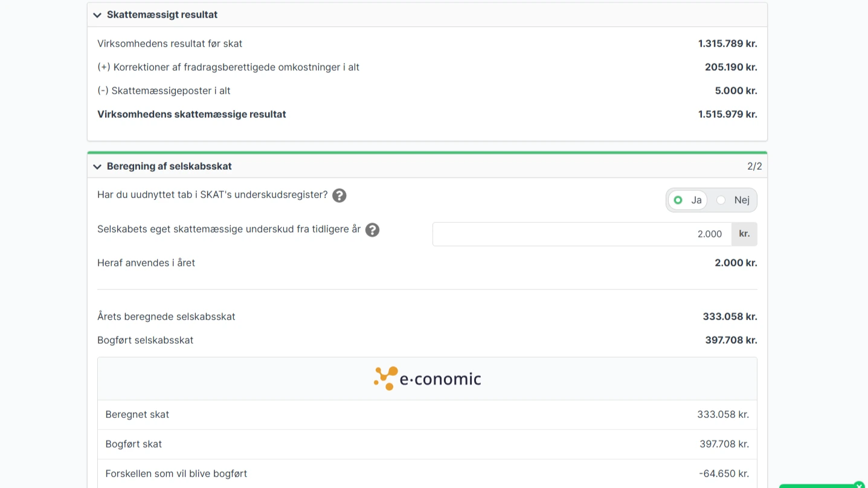Click the -64.650 kr. difference value
Image resolution: width=868 pixels, height=488 pixels.
724,474
